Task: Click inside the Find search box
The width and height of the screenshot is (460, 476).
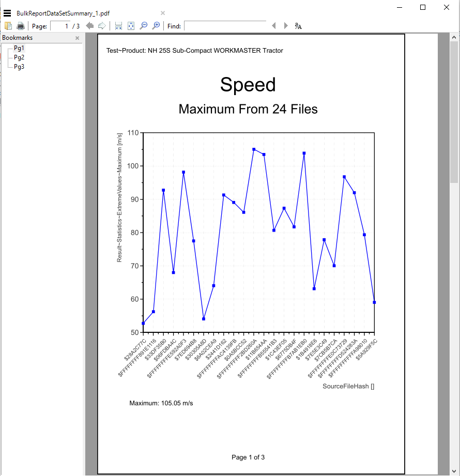Action: 225,25
